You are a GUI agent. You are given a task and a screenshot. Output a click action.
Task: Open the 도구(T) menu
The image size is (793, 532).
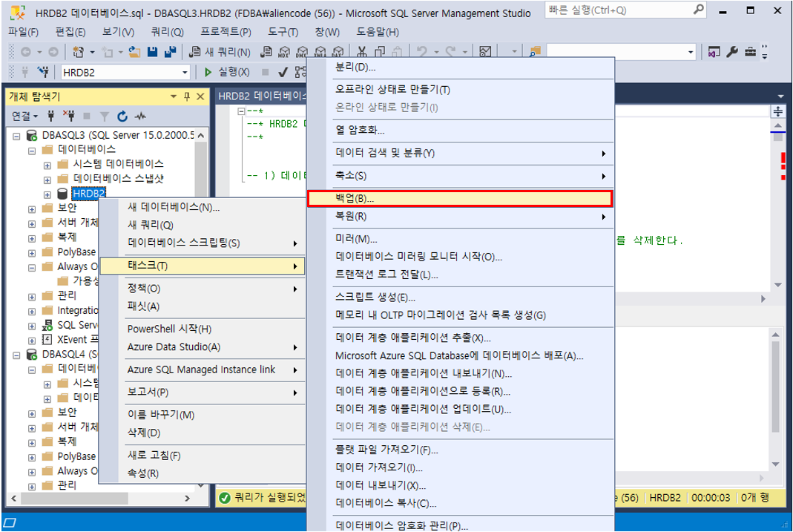(x=283, y=32)
